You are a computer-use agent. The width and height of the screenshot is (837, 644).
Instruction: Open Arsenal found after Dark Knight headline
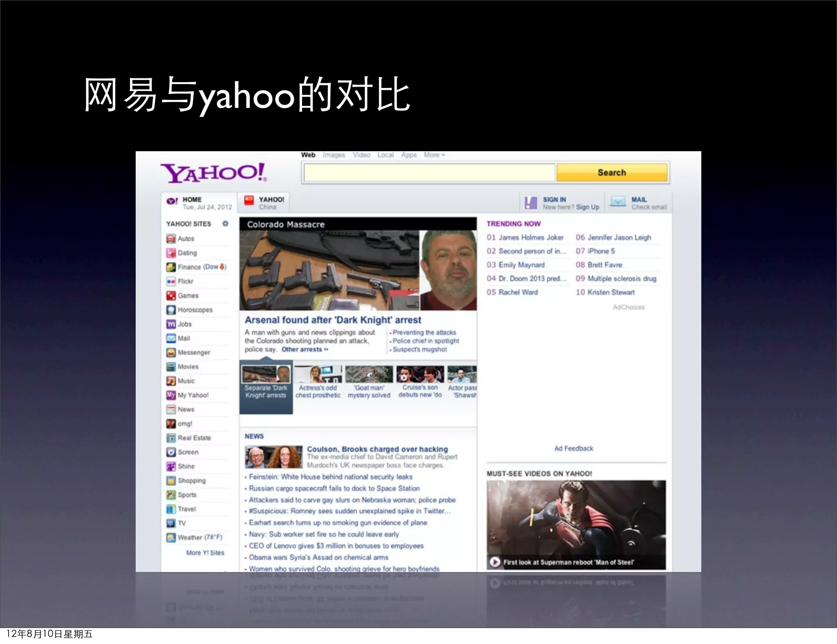(x=333, y=320)
